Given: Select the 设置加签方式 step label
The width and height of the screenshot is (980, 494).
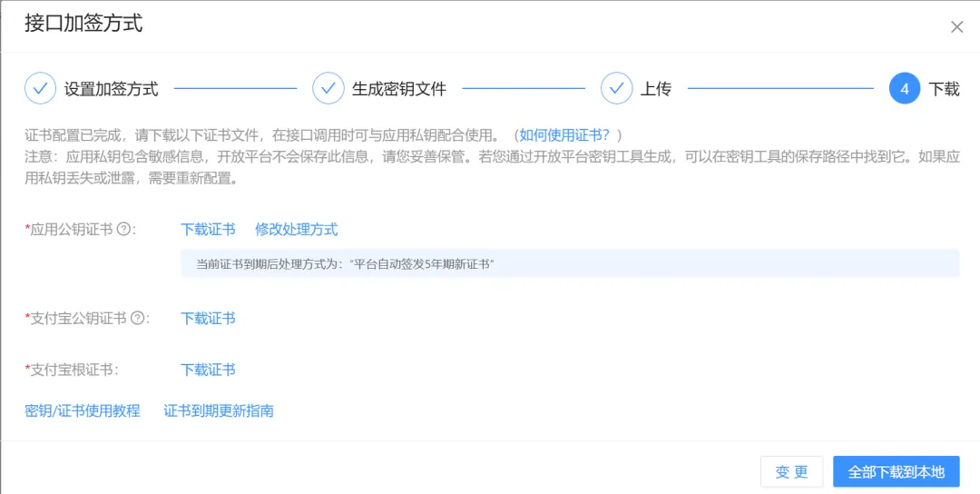Looking at the screenshot, I should (111, 89).
